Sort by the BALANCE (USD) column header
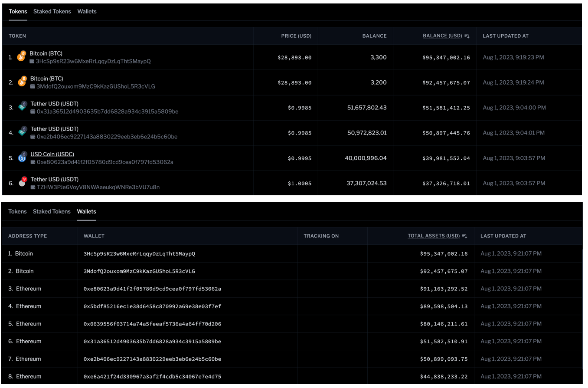Screen dimensions: 588x388 pos(442,36)
